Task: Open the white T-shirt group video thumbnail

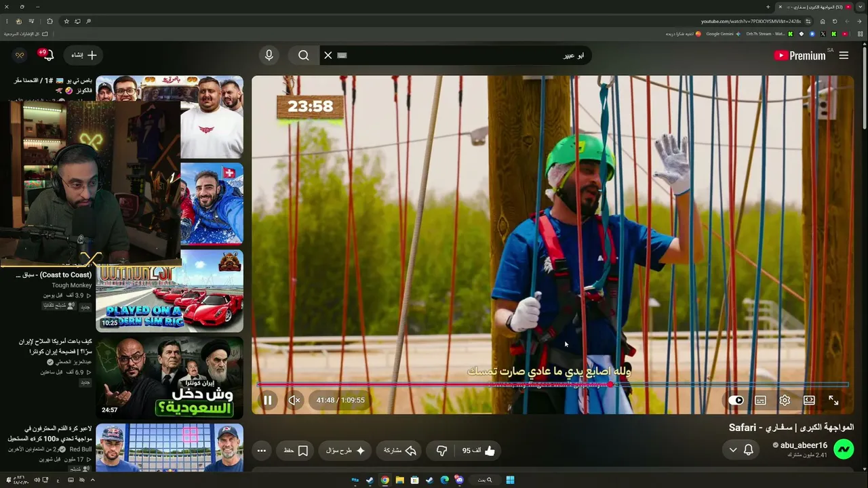Action: pos(212,117)
